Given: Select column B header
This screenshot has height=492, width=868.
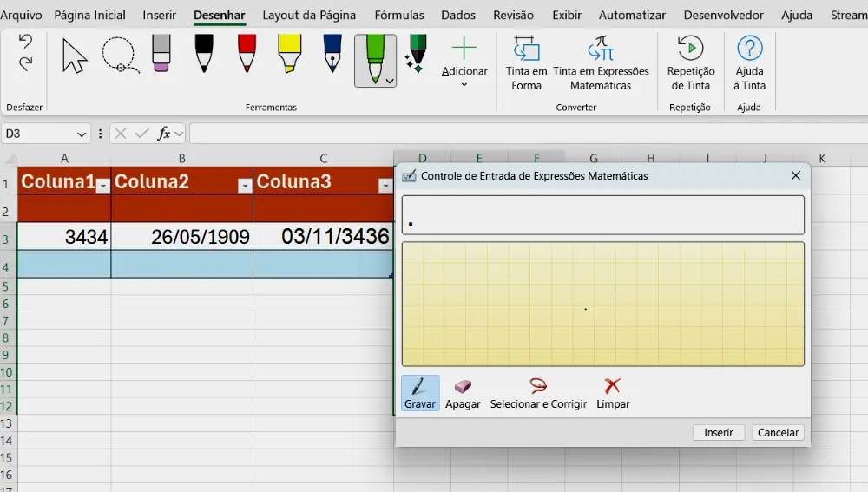Looking at the screenshot, I should (x=182, y=158).
